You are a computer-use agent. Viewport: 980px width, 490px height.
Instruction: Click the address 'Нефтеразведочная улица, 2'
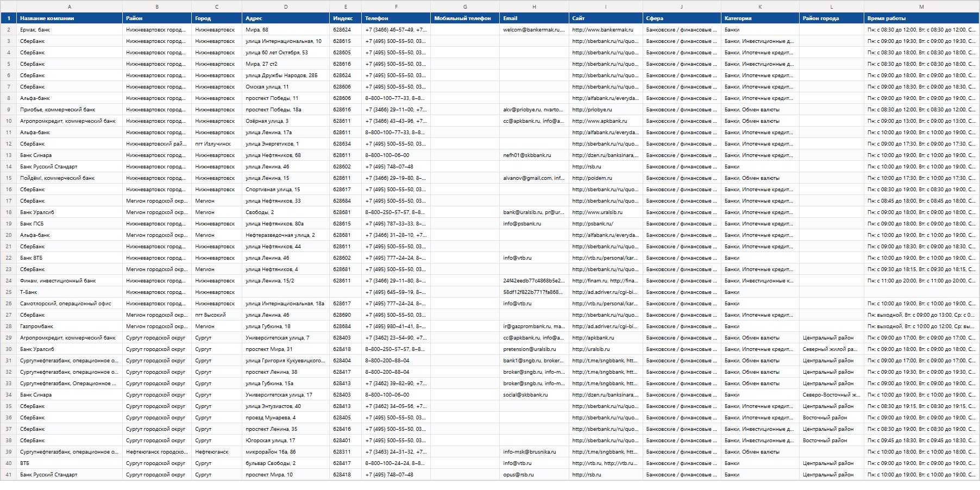pos(286,235)
